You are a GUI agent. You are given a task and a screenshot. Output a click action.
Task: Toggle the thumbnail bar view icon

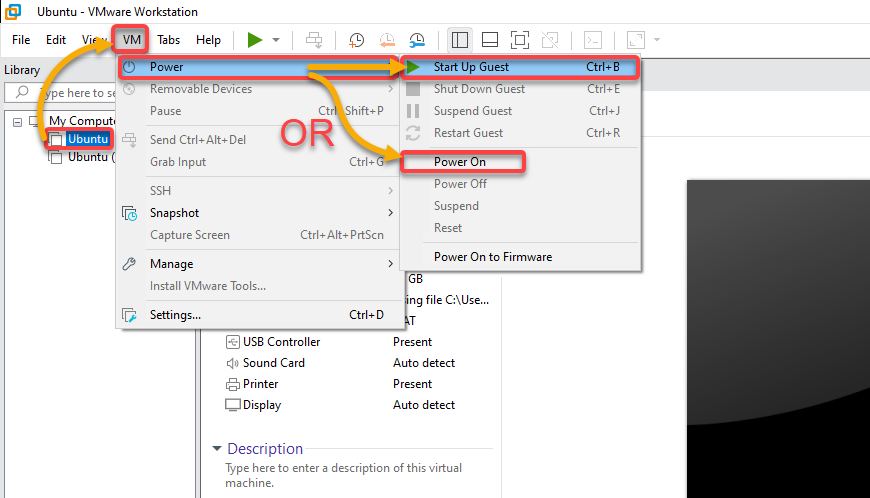coord(489,40)
